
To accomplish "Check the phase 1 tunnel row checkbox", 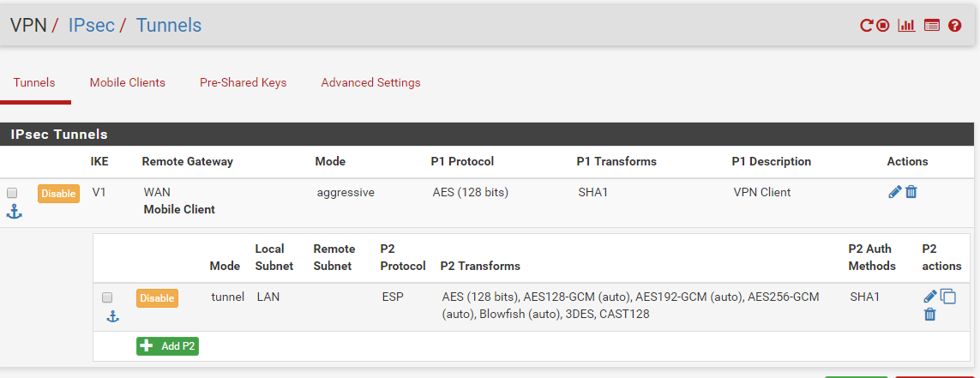I will point(12,193).
